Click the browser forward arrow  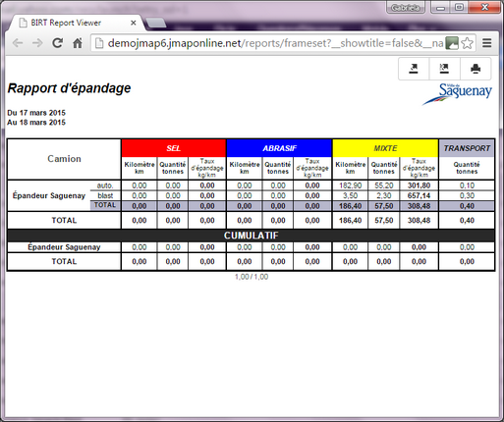(x=37, y=43)
